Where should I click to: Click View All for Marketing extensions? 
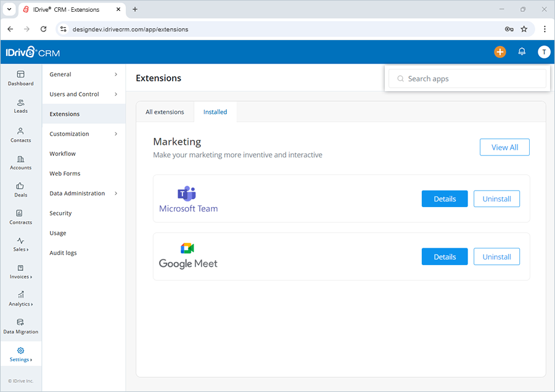pos(504,147)
